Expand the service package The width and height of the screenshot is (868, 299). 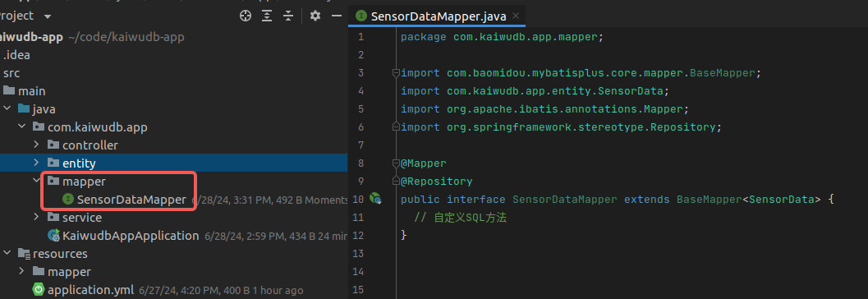36,218
